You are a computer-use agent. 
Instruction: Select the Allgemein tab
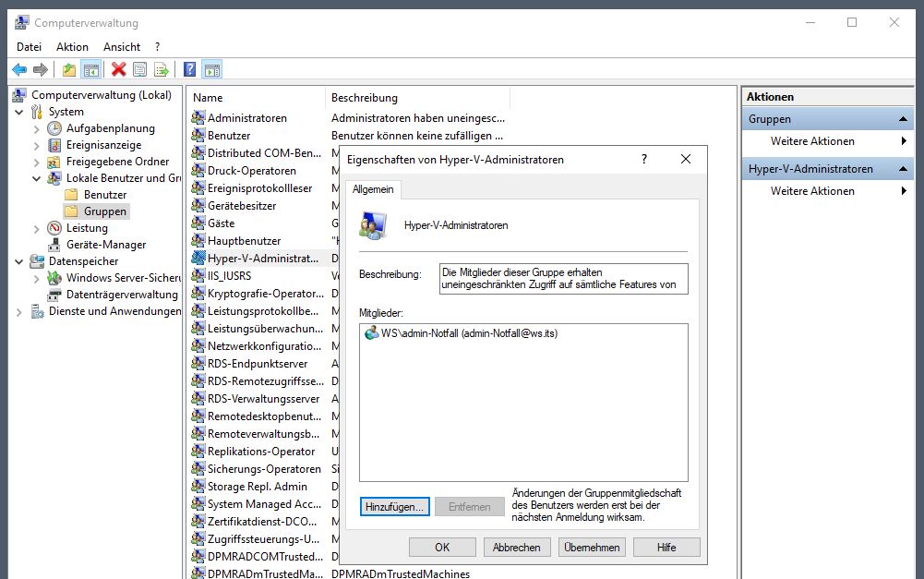click(x=373, y=189)
